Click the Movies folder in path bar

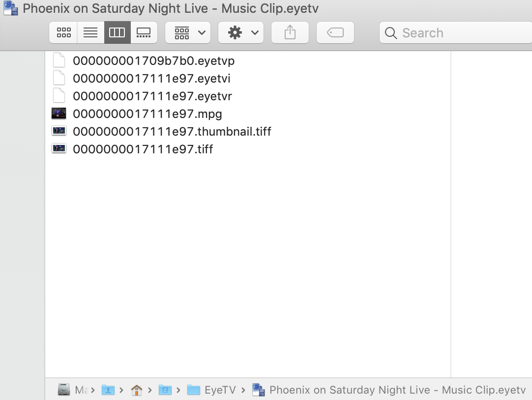(165, 390)
